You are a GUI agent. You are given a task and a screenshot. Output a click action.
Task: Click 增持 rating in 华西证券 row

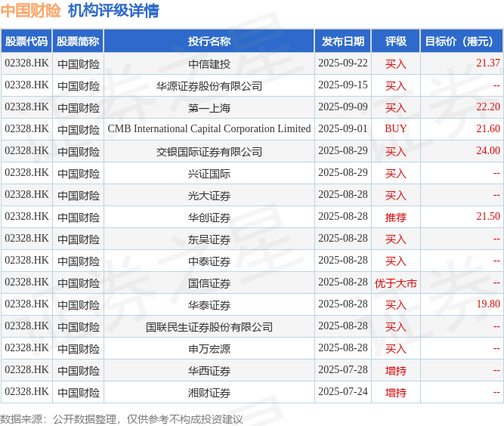396,370
